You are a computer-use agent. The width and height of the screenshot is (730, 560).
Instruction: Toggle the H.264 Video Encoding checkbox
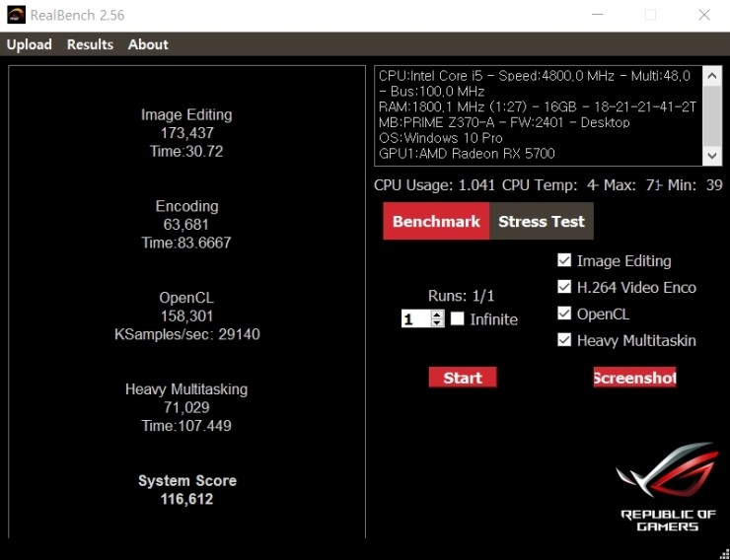564,287
